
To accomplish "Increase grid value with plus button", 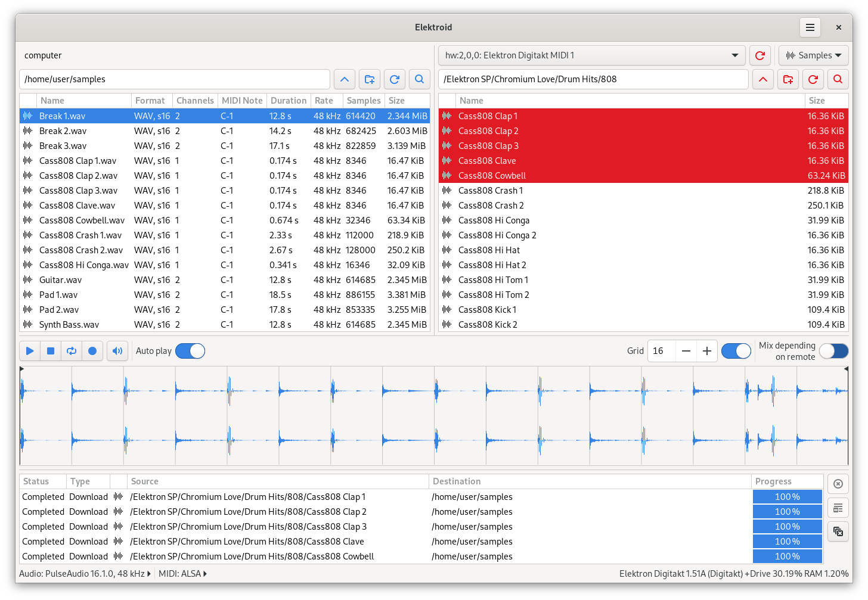I will (707, 351).
